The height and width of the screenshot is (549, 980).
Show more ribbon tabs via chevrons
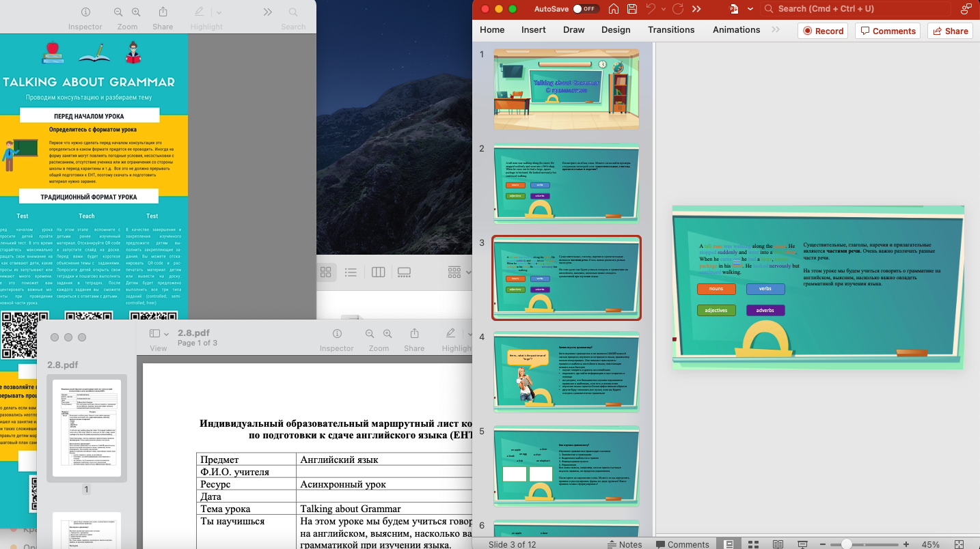click(776, 30)
